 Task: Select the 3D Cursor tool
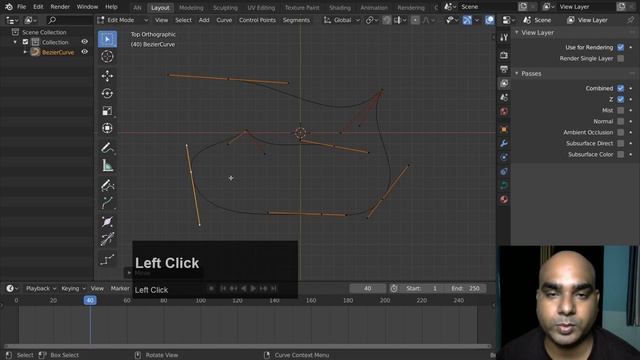coord(107,56)
